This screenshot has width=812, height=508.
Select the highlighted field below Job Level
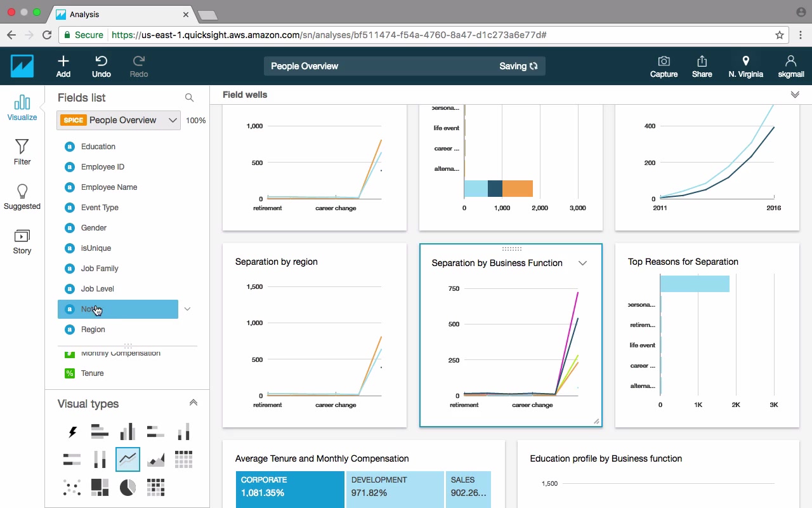click(118, 309)
